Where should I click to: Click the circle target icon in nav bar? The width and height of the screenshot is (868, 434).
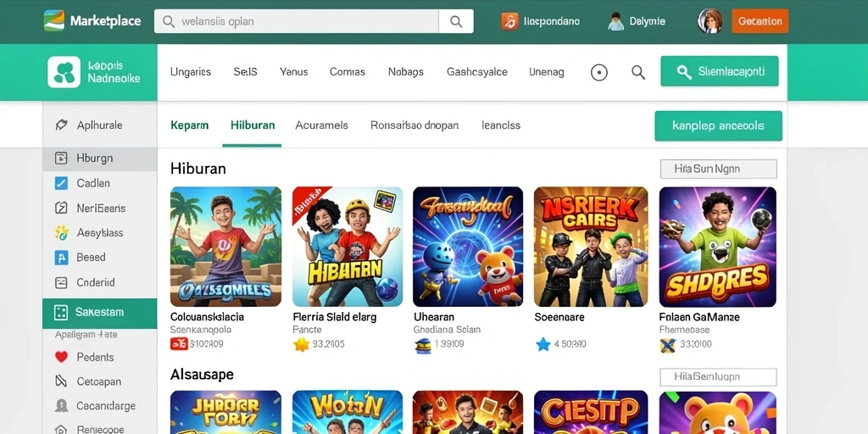(599, 73)
